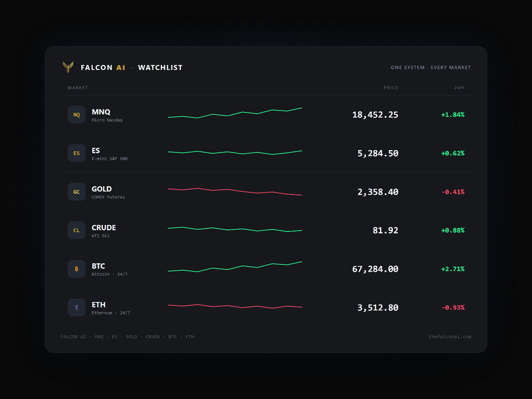Click the +1.84% change value
The height and width of the screenshot is (399, 532).
pos(453,115)
